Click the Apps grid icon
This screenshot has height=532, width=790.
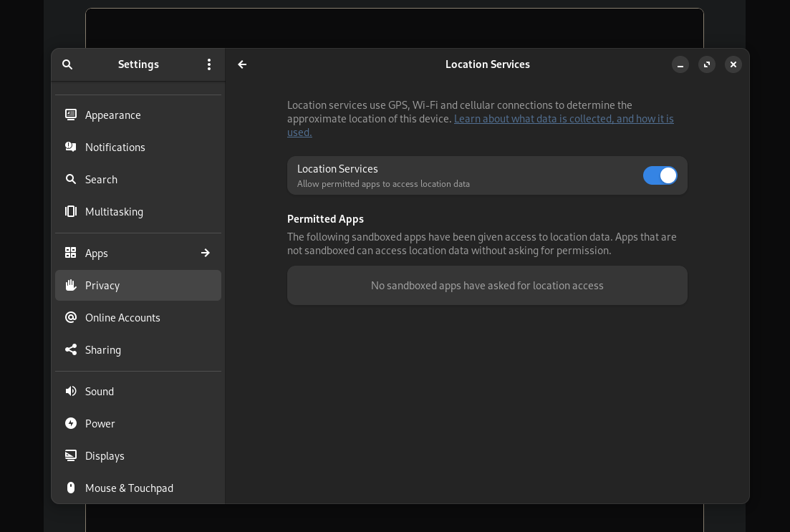point(71,253)
